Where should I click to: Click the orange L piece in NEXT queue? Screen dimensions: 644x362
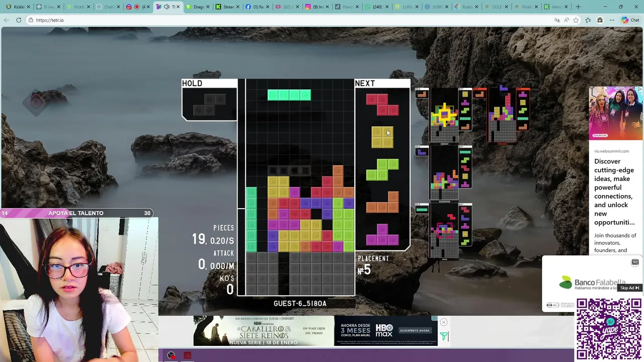(382, 202)
